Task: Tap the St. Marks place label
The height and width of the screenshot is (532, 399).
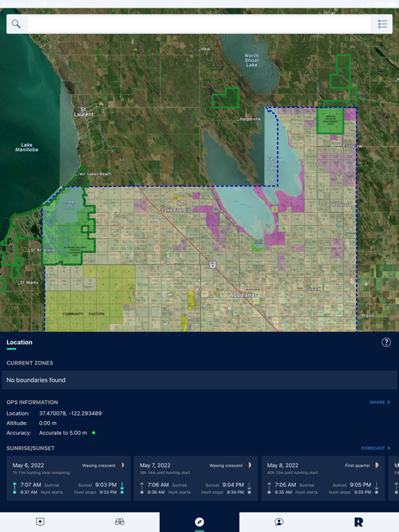Action: point(29,283)
